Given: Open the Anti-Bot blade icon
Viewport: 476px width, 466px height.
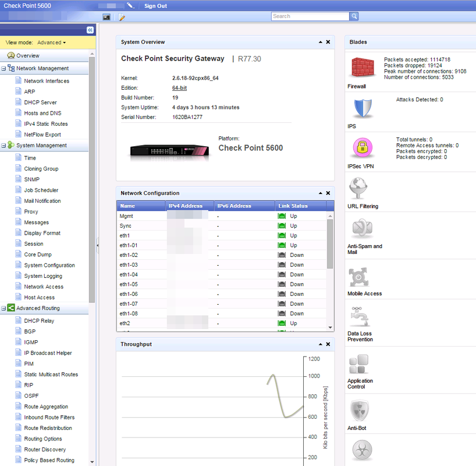Looking at the screenshot, I should (x=359, y=411).
